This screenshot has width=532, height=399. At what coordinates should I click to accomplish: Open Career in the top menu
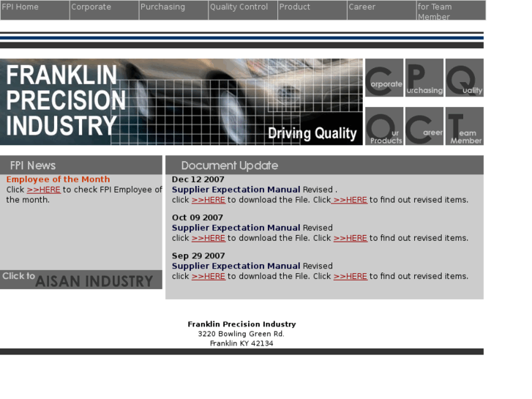[x=382, y=10]
